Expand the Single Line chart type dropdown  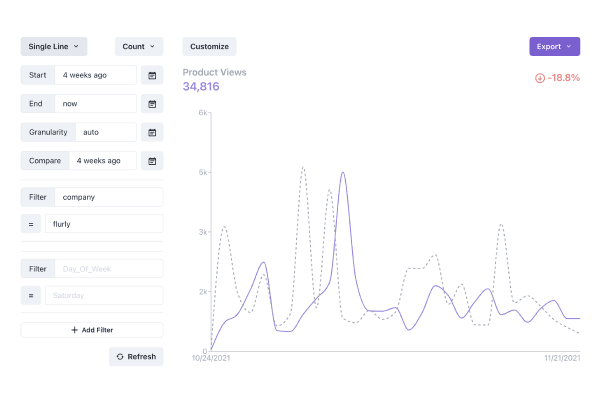[54, 46]
